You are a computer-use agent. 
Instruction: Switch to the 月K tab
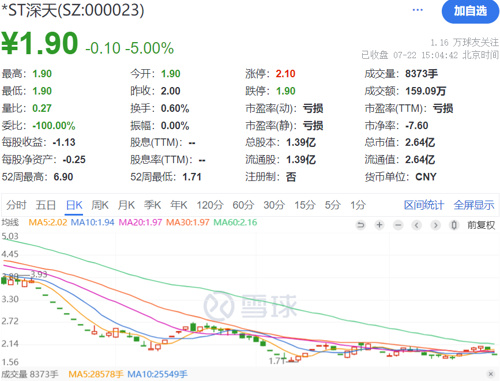point(126,205)
